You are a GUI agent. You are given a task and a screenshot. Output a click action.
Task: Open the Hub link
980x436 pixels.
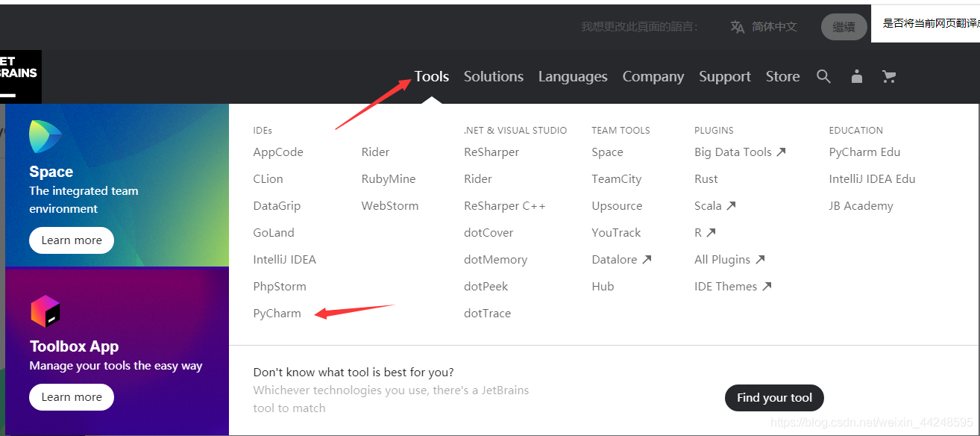[x=603, y=287]
